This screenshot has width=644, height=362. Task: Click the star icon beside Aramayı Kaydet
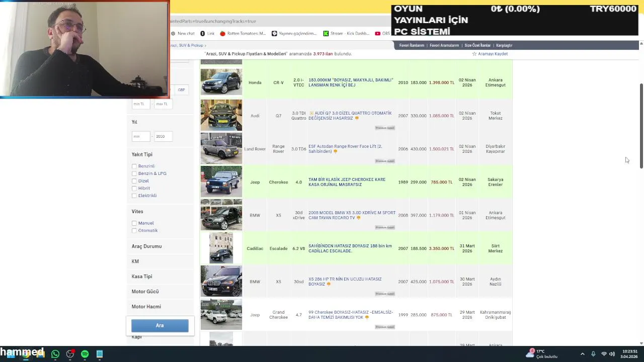[x=474, y=54]
